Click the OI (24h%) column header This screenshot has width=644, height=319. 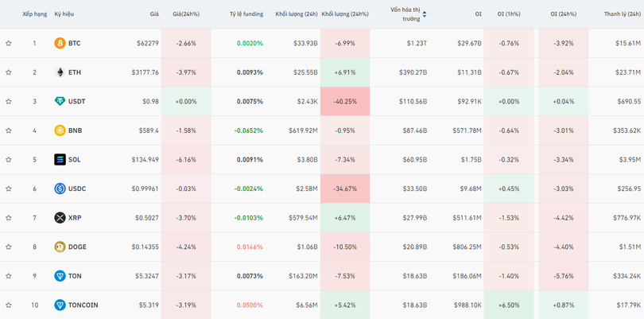click(x=564, y=14)
